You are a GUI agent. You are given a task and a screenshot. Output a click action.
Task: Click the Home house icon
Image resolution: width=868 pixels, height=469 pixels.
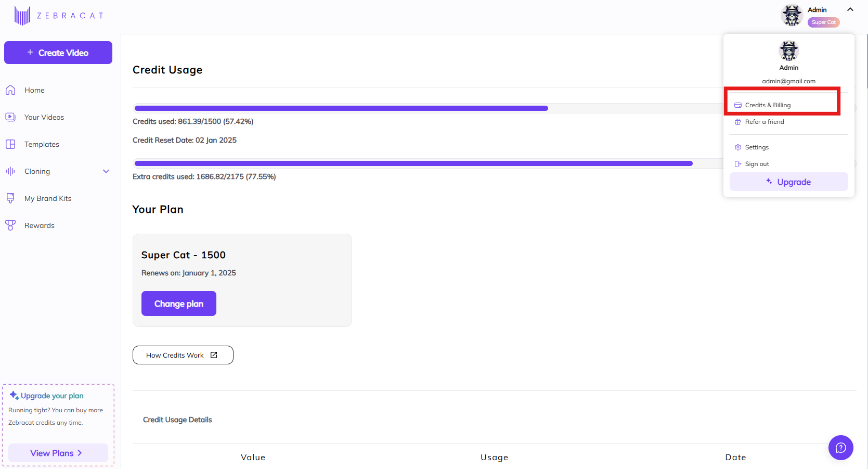click(10, 90)
